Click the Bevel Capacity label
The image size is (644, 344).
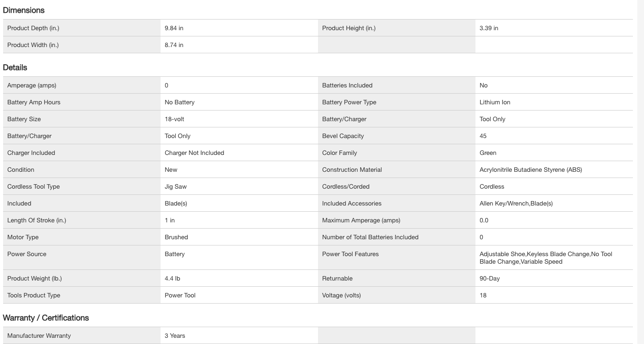coord(343,136)
